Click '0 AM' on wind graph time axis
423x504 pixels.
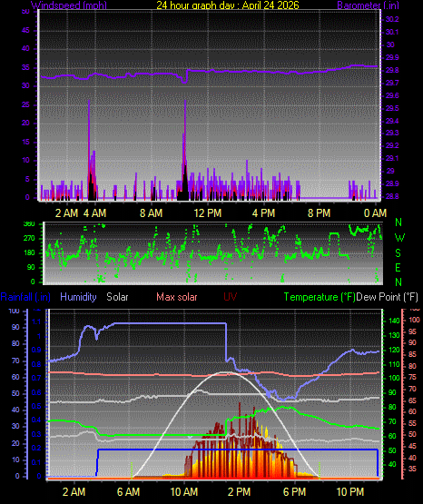375,212
